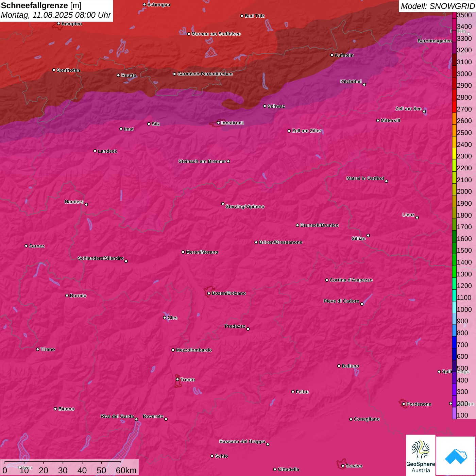This screenshot has width=476, height=476.
Task: Select the Lienz marker dot
Action: point(417,217)
